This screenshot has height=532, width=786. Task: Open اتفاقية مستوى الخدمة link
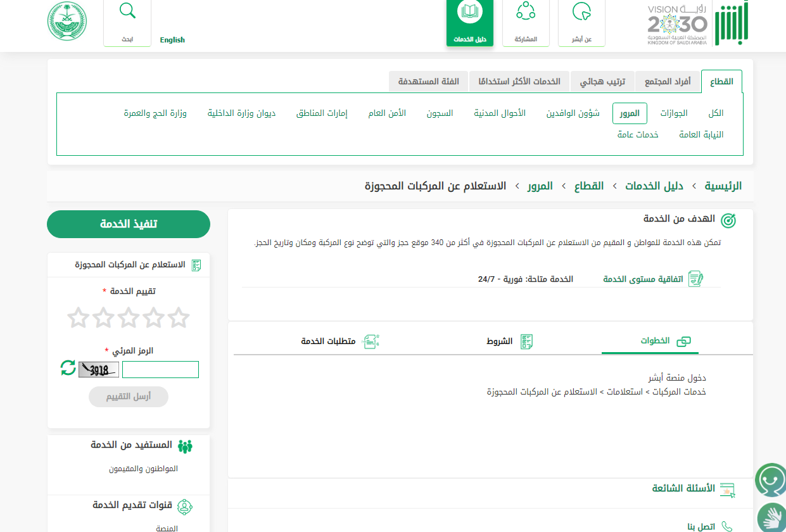coord(643,279)
